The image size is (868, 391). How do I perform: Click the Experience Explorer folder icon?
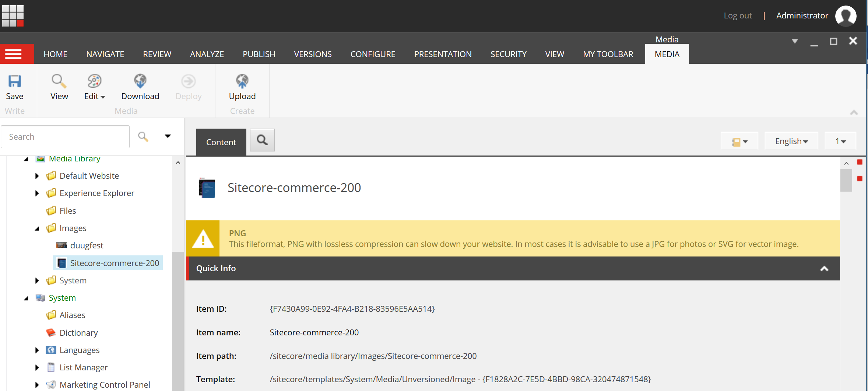51,193
